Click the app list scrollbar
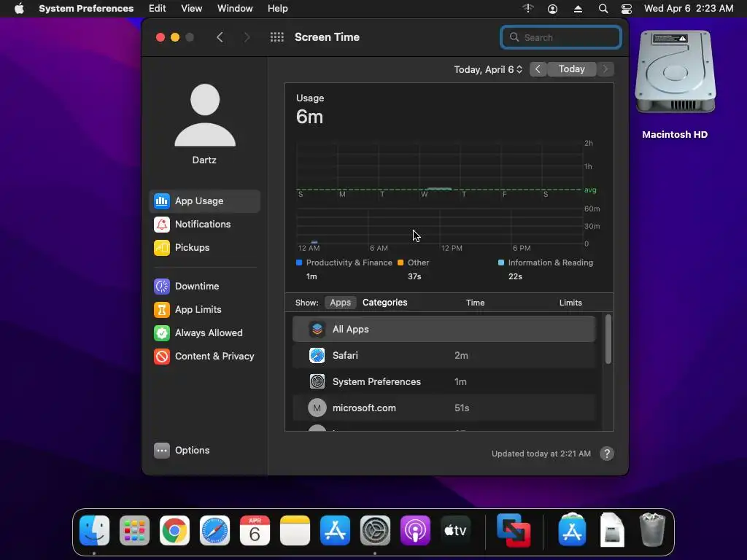The image size is (747, 560). click(608, 339)
